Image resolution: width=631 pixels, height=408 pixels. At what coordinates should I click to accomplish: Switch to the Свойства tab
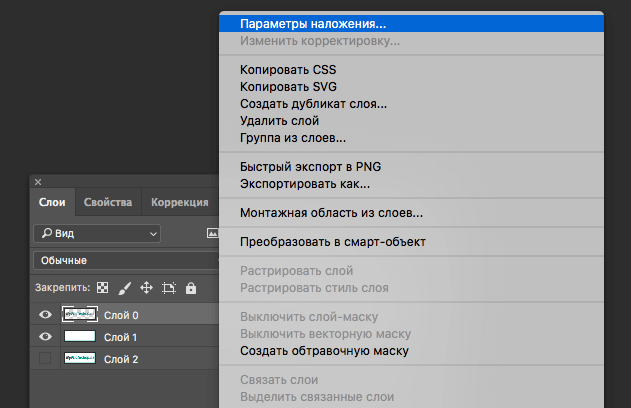tap(108, 202)
